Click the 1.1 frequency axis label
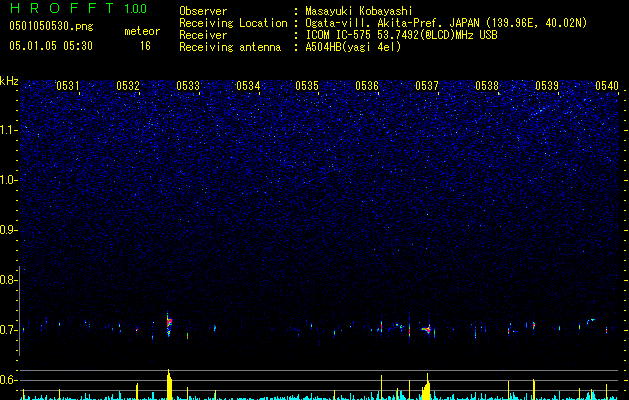This screenshot has height=400, width=629. tap(8, 130)
